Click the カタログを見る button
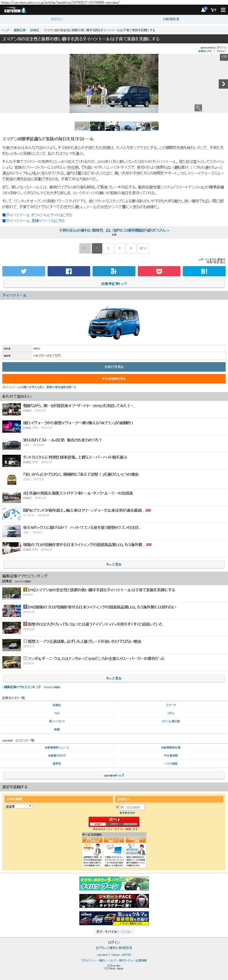Image resolution: width=228 pixels, height=980 pixels. click(x=114, y=367)
